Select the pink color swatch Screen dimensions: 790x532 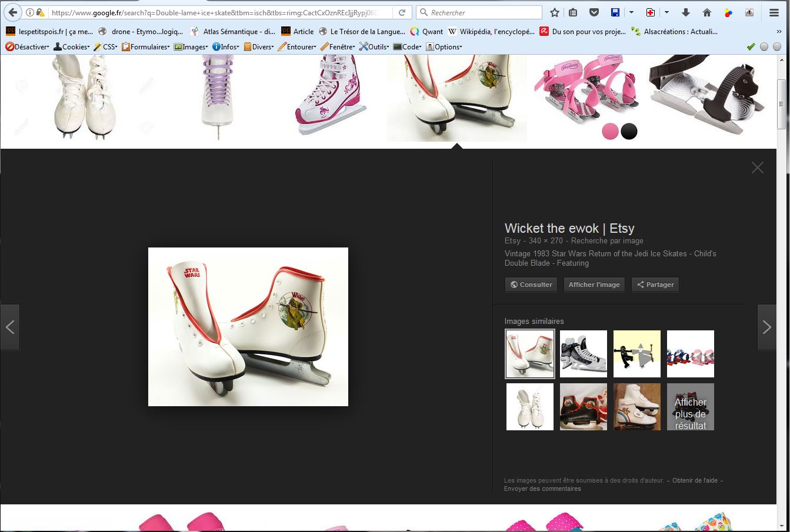[x=610, y=131]
